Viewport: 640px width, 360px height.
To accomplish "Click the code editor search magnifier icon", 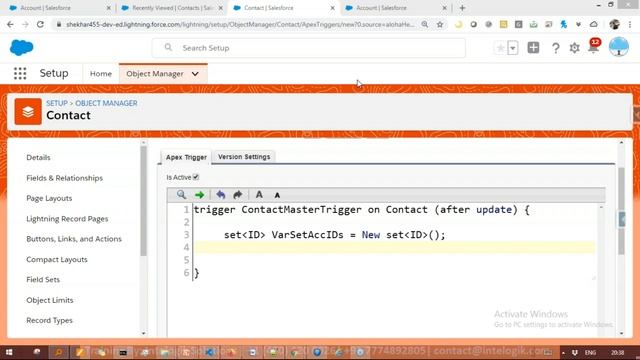I will pyautogui.click(x=181, y=195).
